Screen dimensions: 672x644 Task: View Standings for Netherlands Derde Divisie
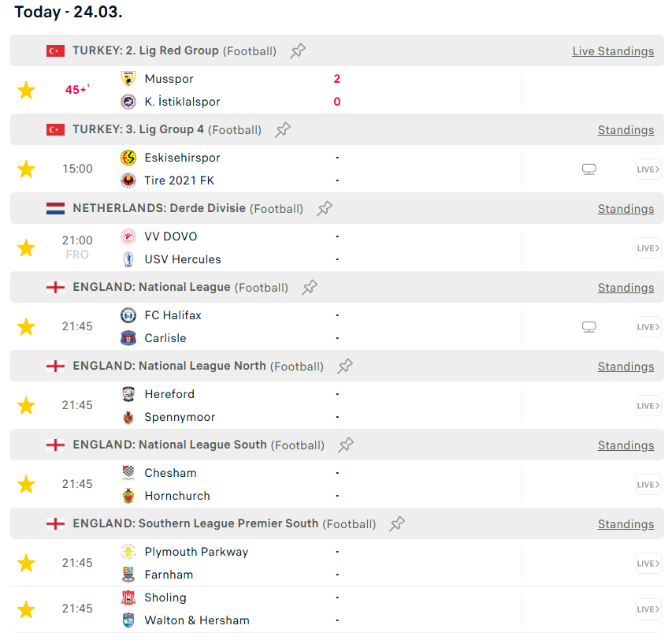pos(626,209)
